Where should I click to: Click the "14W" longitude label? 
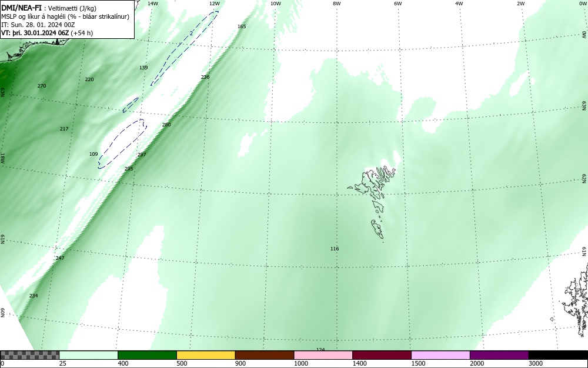(x=152, y=4)
